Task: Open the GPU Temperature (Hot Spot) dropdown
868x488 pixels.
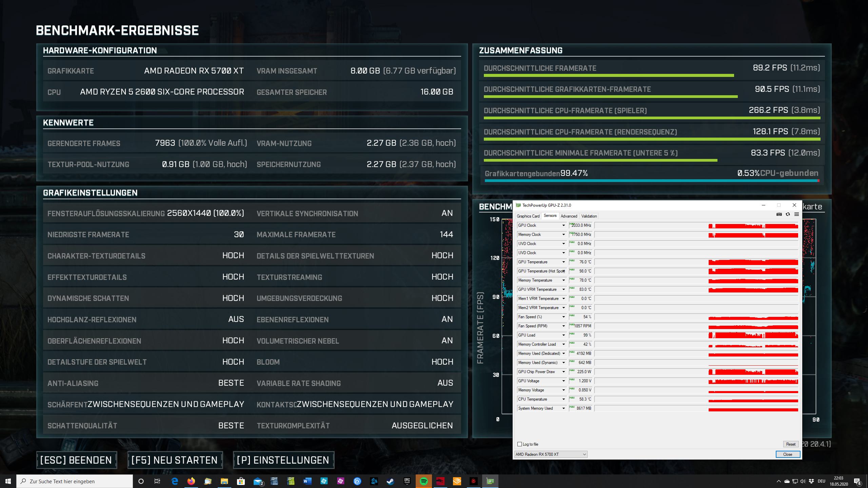Action: [564, 271]
